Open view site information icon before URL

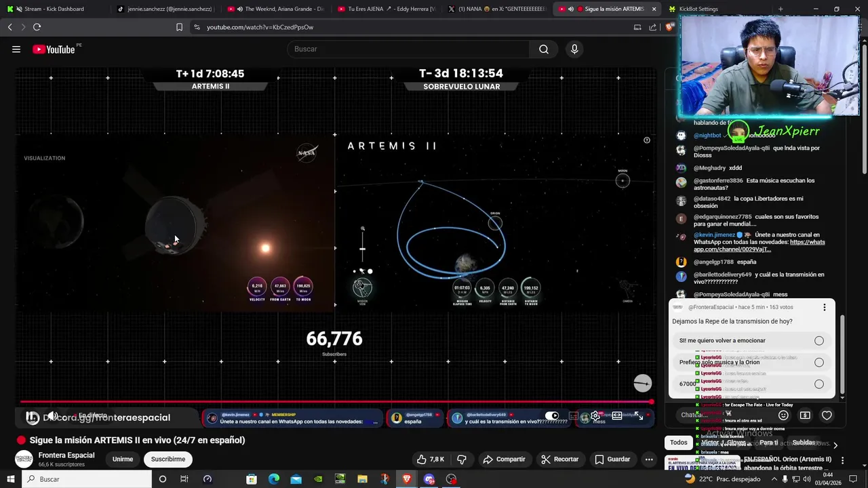click(x=197, y=27)
